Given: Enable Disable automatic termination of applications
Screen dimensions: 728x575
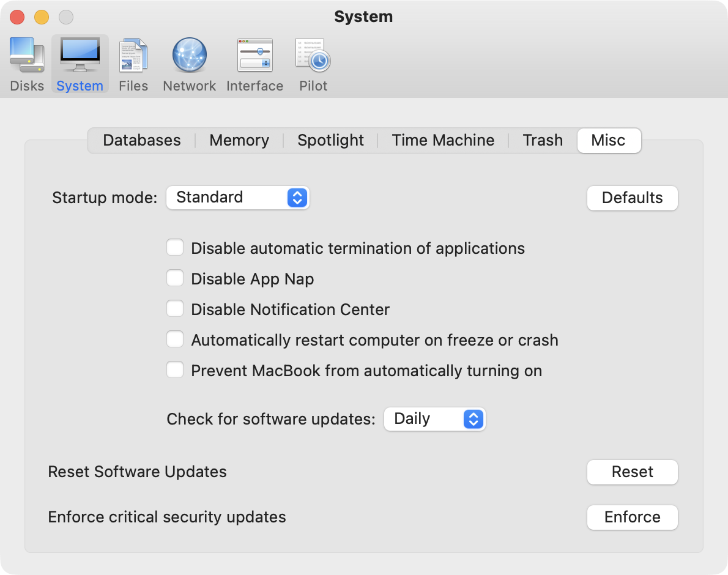Looking at the screenshot, I should coord(176,248).
